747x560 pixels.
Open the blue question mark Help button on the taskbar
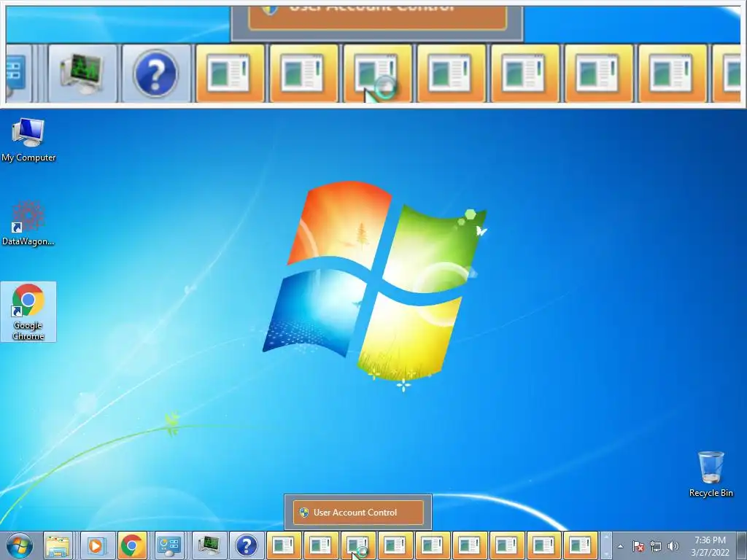(247, 545)
